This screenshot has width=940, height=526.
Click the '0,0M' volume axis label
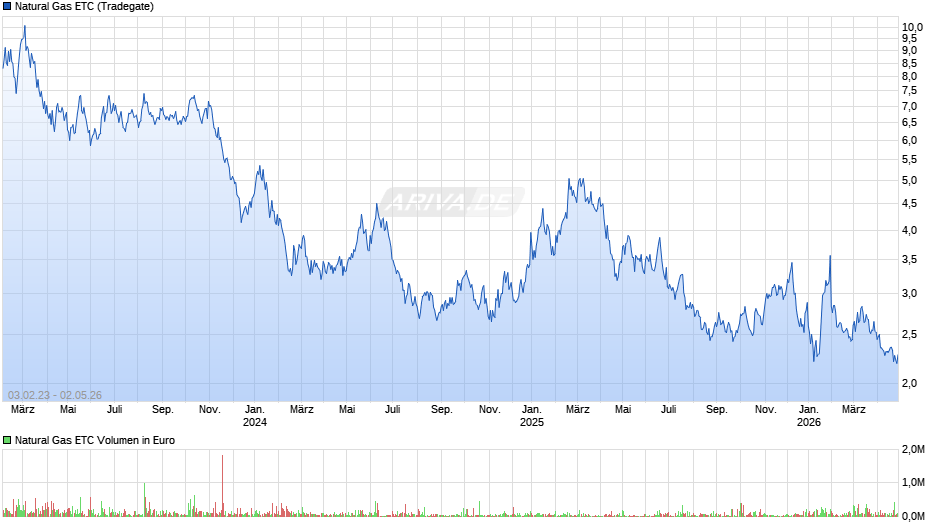(913, 516)
